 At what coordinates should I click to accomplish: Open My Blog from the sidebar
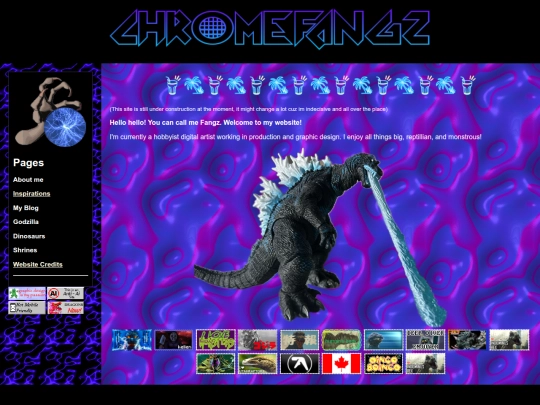pos(26,208)
